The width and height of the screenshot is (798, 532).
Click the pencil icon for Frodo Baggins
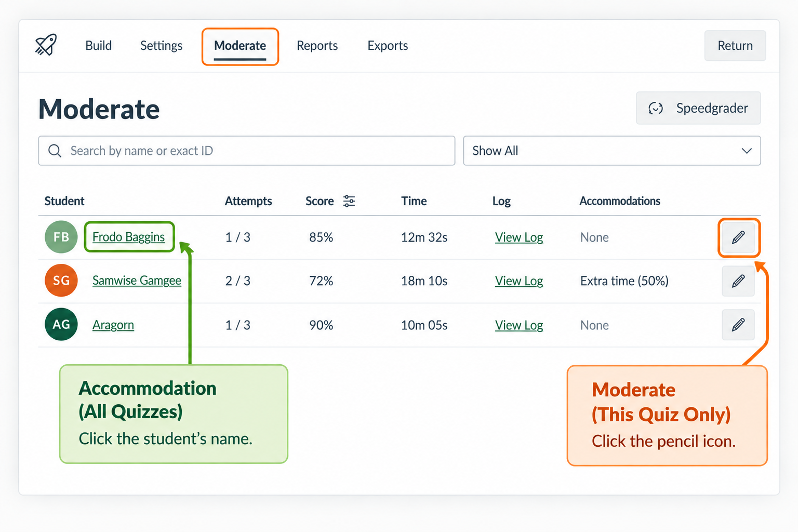(738, 237)
